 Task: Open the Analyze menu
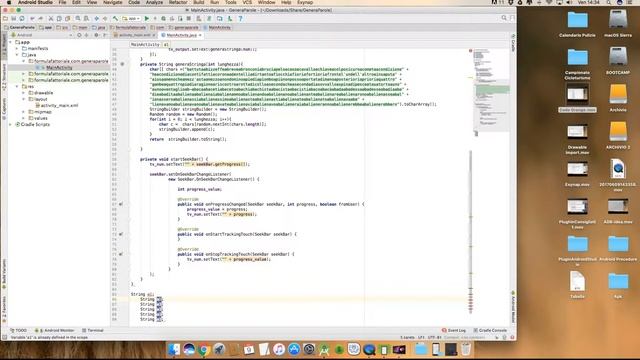(154, 2)
